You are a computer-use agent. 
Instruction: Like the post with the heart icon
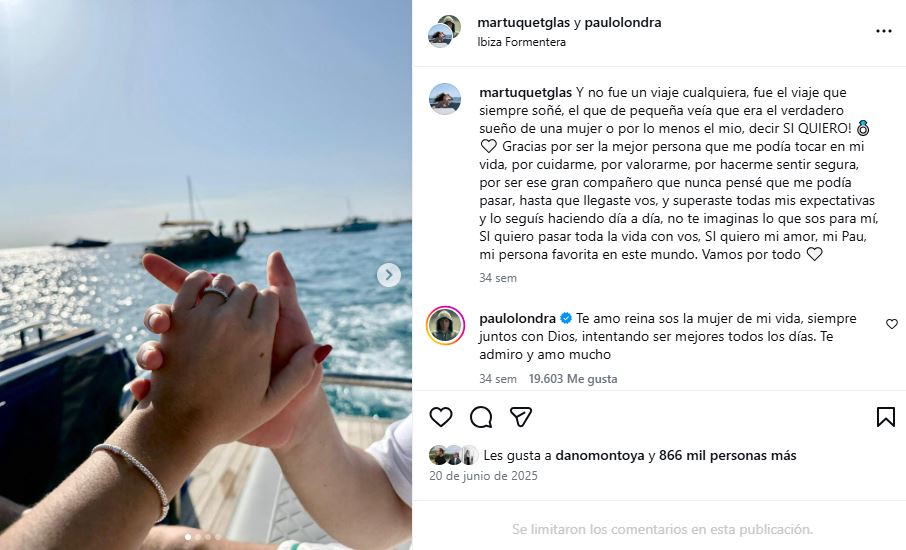coord(441,417)
